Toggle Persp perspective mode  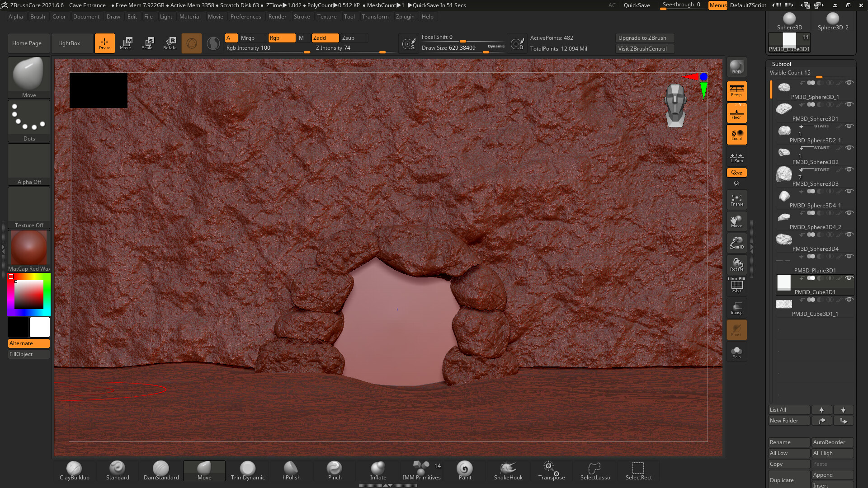click(736, 91)
